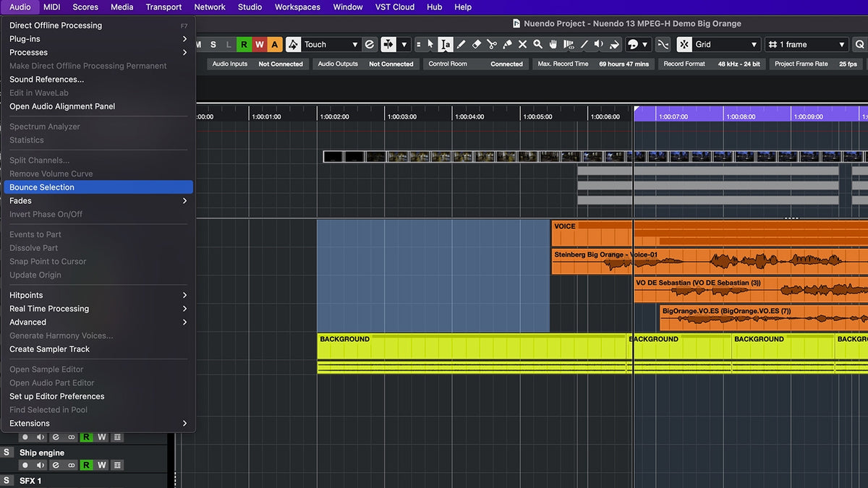Click the automation mode icon beside Touch
The height and width of the screenshot is (488, 868).
[293, 44]
